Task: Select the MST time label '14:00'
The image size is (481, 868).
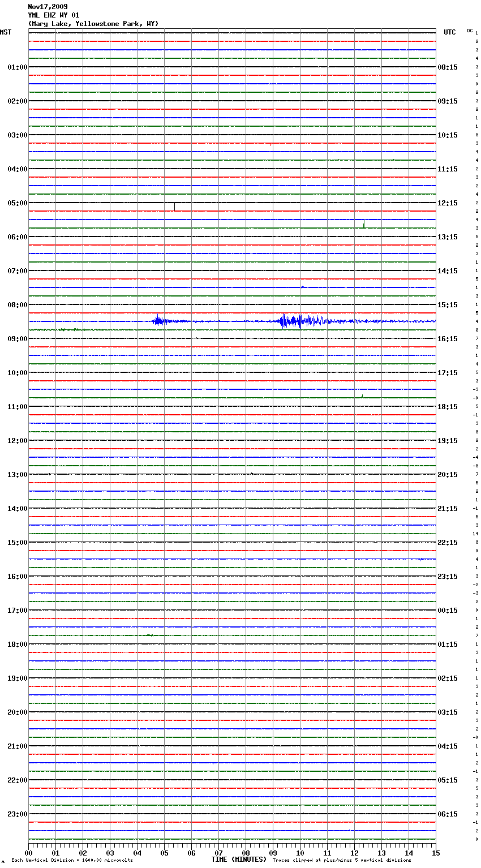Action: coord(18,509)
